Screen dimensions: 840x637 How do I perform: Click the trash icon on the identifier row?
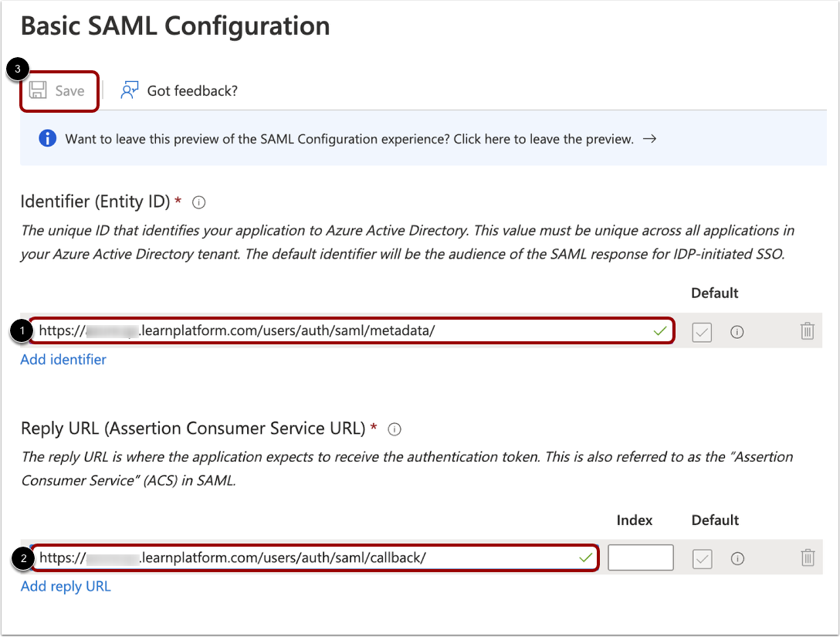tap(808, 331)
